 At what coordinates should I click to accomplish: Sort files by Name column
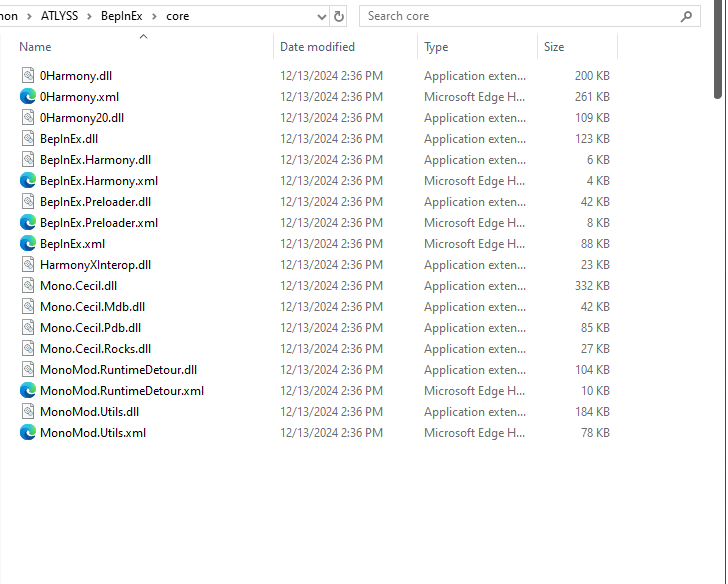coord(35,47)
